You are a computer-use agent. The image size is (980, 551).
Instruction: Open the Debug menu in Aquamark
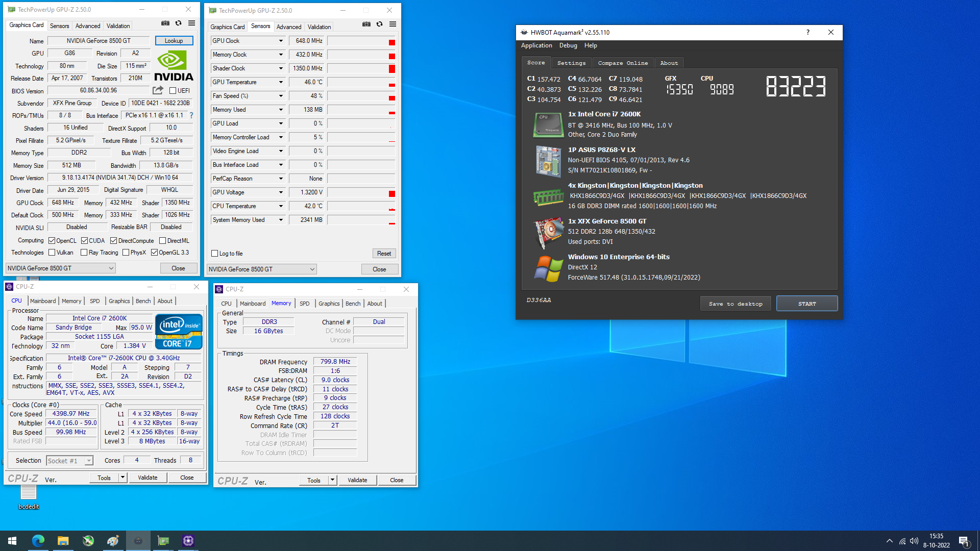(568, 45)
